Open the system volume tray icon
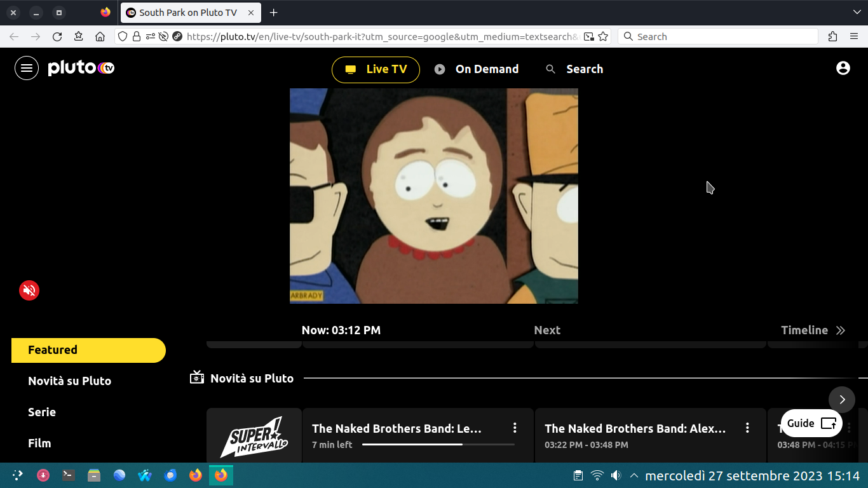This screenshot has height=488, width=868. pos(616,475)
